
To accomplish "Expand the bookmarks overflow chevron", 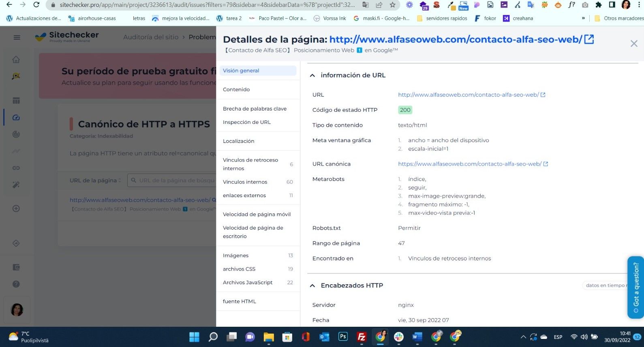I will [583, 18].
